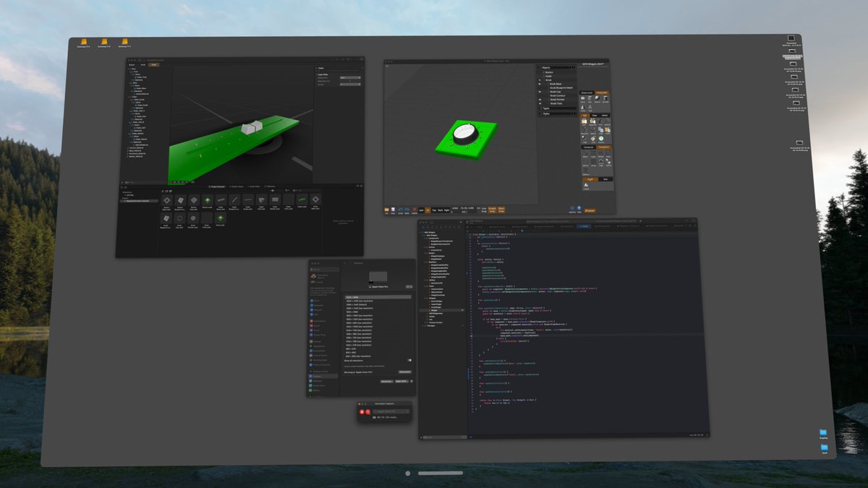This screenshot has height=488, width=868.
Task: Open the Knob scene tab in Reality Composer
Action: [x=142, y=64]
